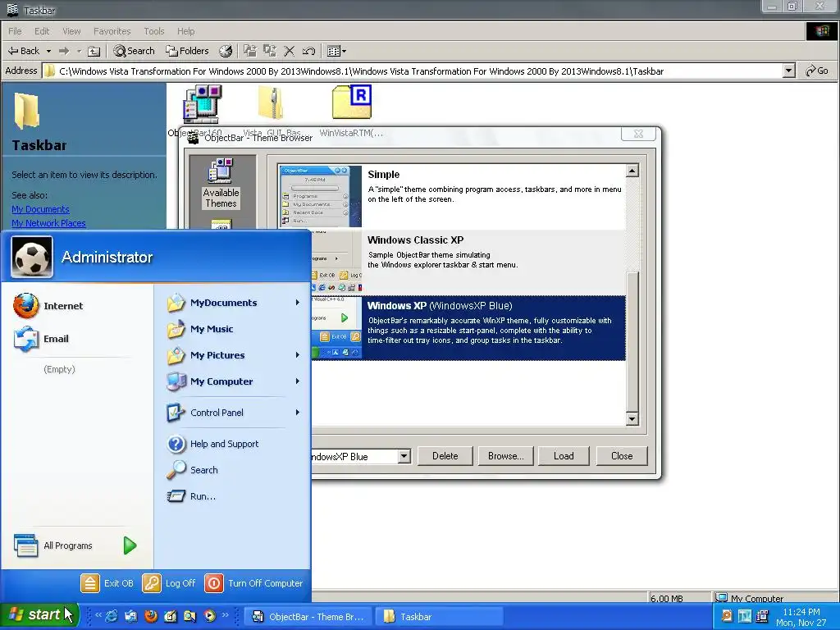Click the first system tray icon near clock
This screenshot has height=630, width=840.
click(727, 616)
